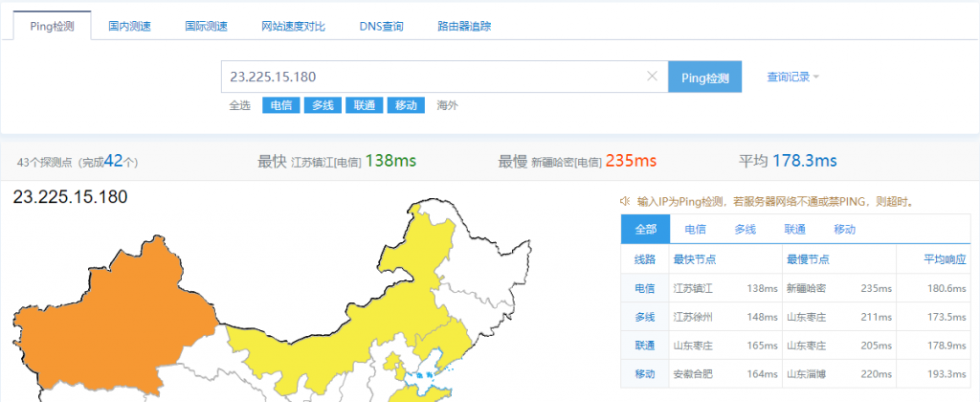Toggle the 多线 line filter below search
This screenshot has width=980, height=402.
(323, 105)
